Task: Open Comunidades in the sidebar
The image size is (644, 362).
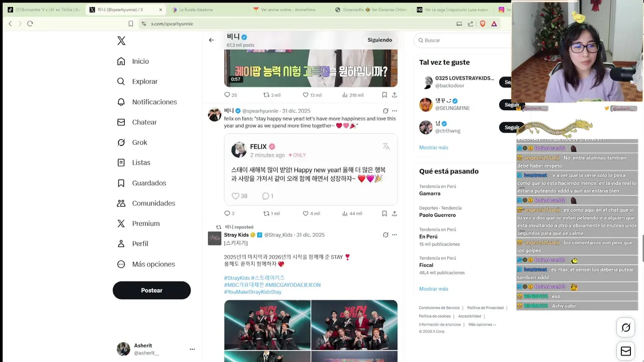Action: pos(146,203)
